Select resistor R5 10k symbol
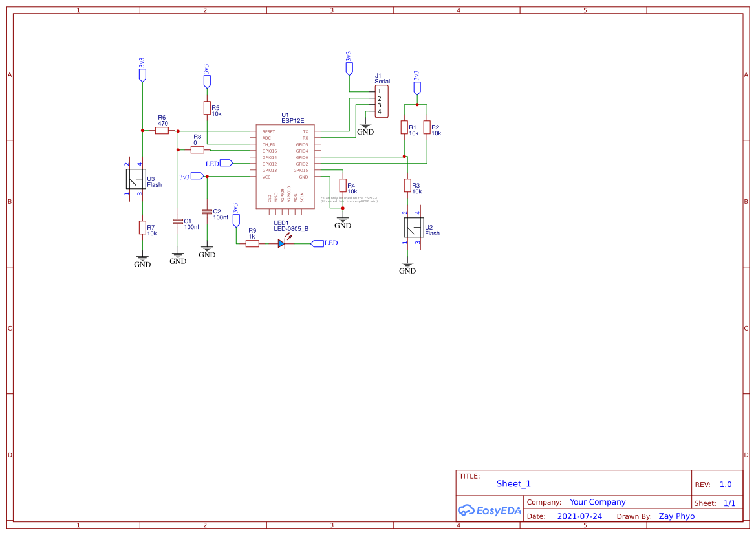756x535 pixels. click(207, 108)
